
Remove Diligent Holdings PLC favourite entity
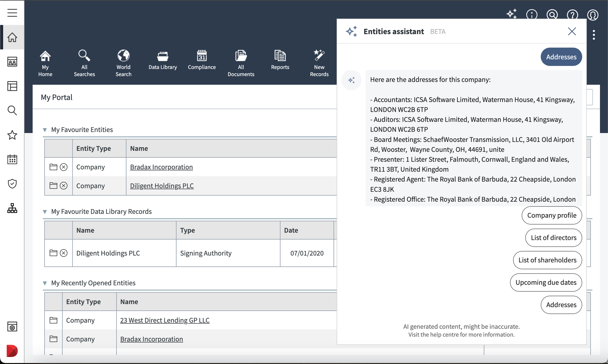[x=63, y=186]
